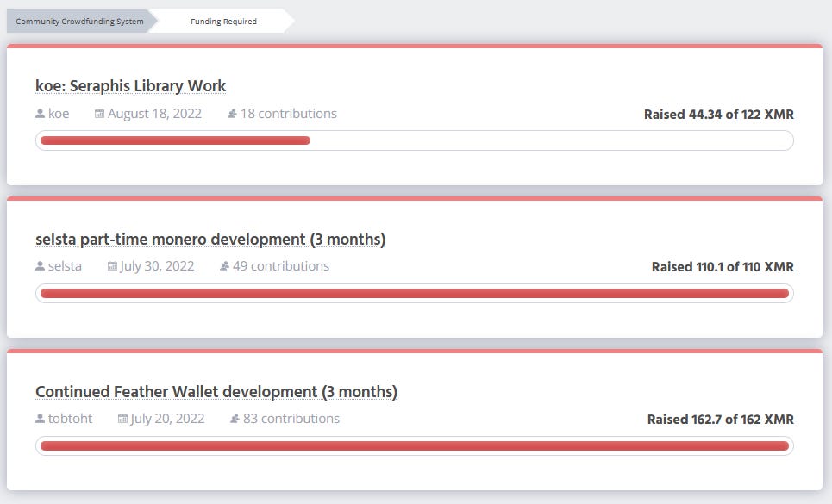Click the calendar icon beside August 18, 2022

(x=99, y=114)
